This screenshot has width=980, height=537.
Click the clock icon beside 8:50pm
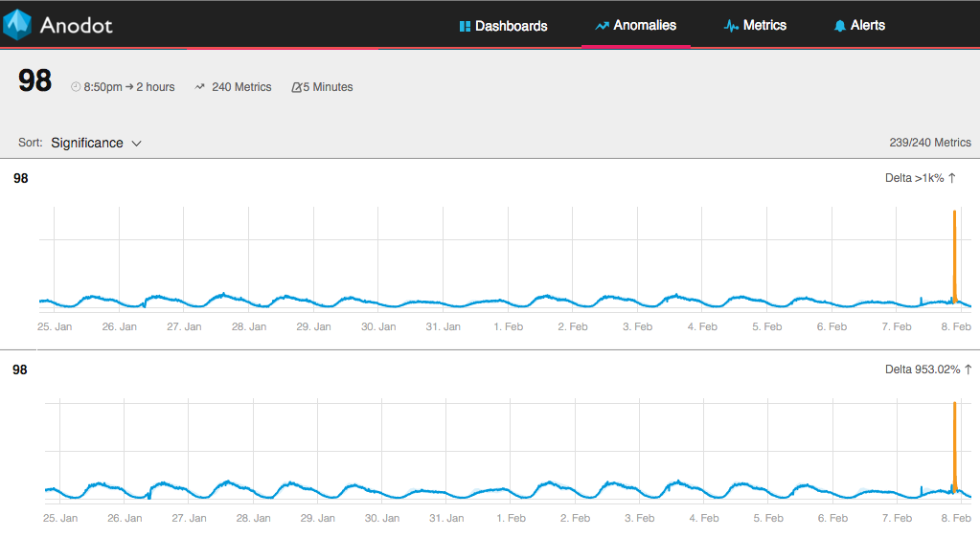click(76, 87)
